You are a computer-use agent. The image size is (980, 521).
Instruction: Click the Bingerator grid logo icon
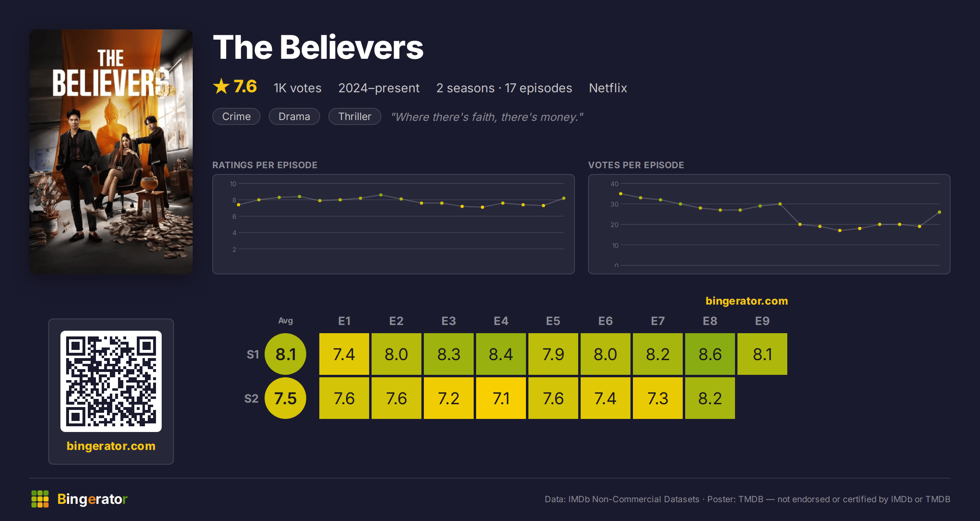(x=40, y=499)
